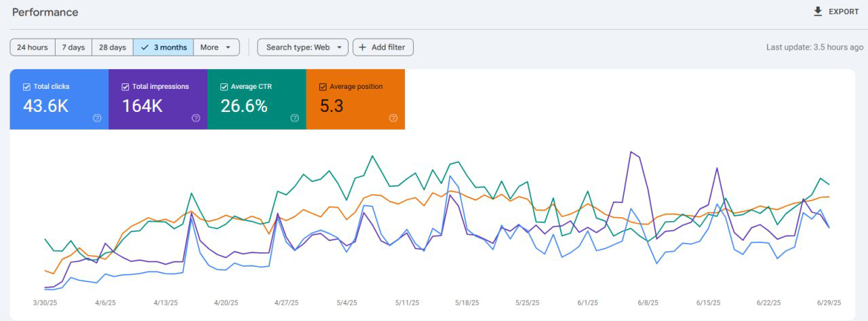Switch to the 7 days range
The width and height of the screenshot is (868, 321).
pyautogui.click(x=73, y=48)
